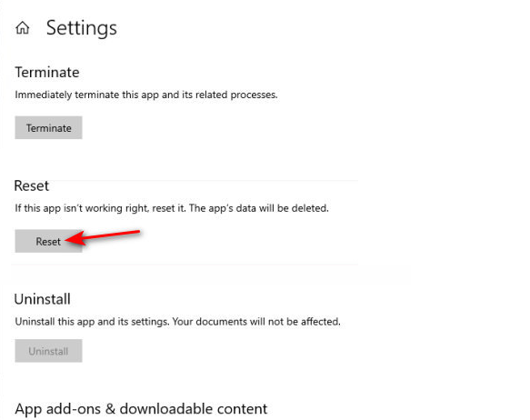The height and width of the screenshot is (420, 530).
Task: Select the Settings page title
Action: click(x=82, y=27)
